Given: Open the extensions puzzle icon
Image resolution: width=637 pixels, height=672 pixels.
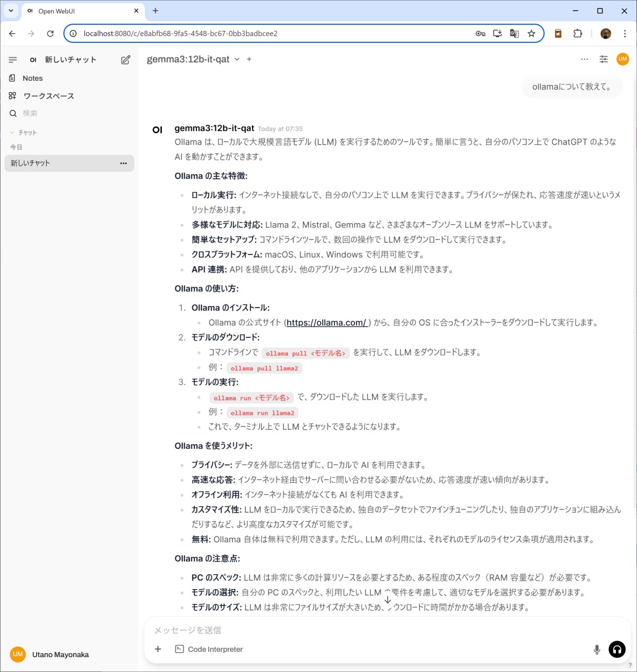Looking at the screenshot, I should pyautogui.click(x=578, y=33).
